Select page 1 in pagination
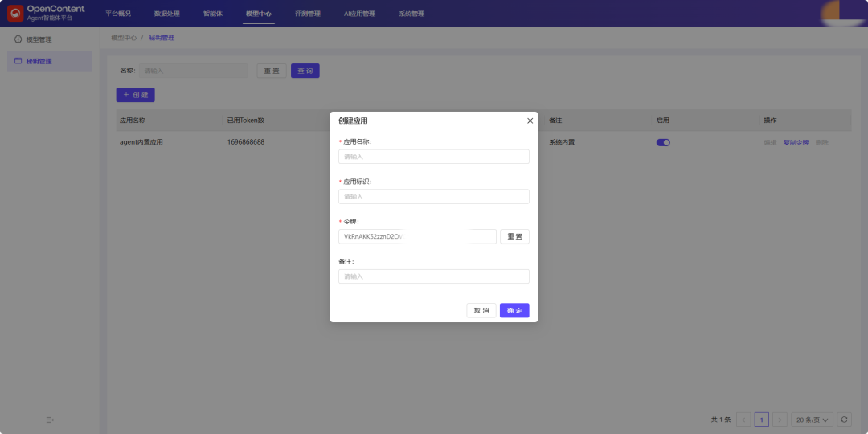This screenshot has height=434, width=868. point(762,420)
